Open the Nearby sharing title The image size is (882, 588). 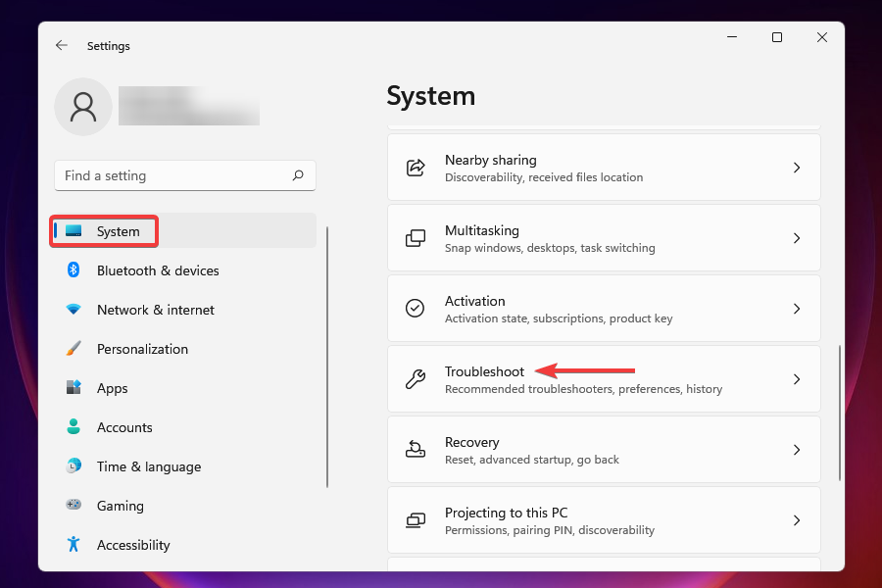[x=491, y=160]
